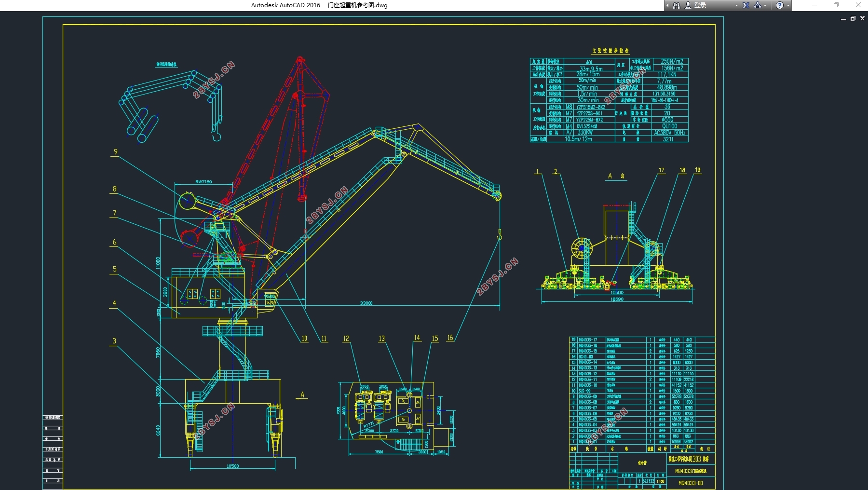
Task: Select the AC380V 50Hz power supply value
Action: click(x=669, y=133)
